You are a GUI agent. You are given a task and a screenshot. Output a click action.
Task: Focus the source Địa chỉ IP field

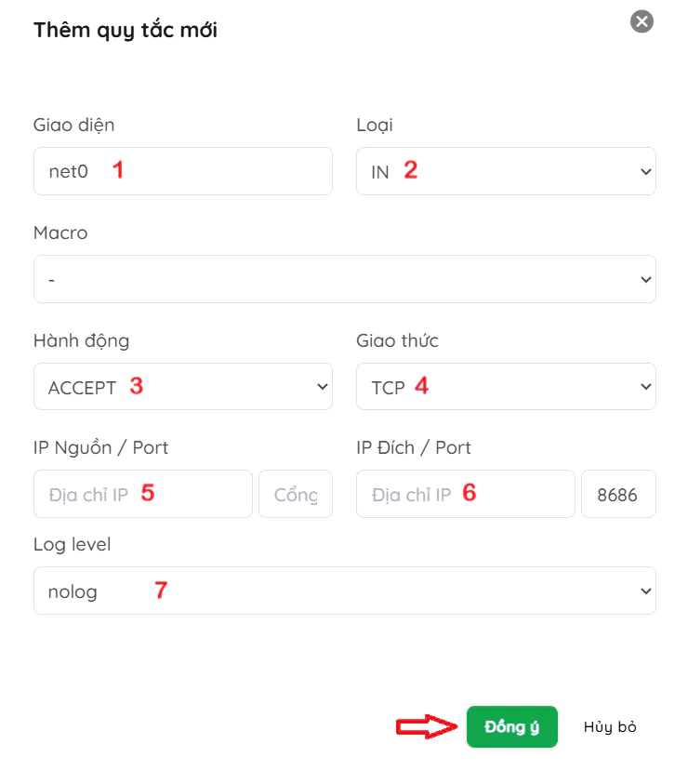coord(142,494)
